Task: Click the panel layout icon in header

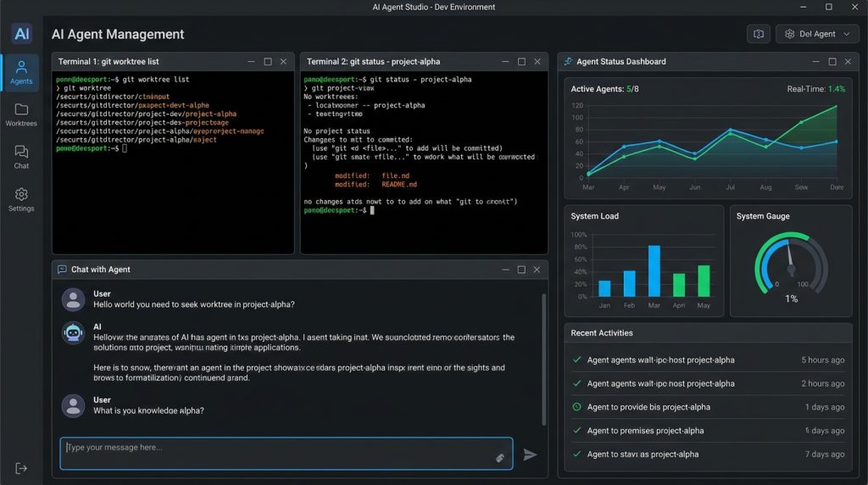Action: pyautogui.click(x=759, y=34)
